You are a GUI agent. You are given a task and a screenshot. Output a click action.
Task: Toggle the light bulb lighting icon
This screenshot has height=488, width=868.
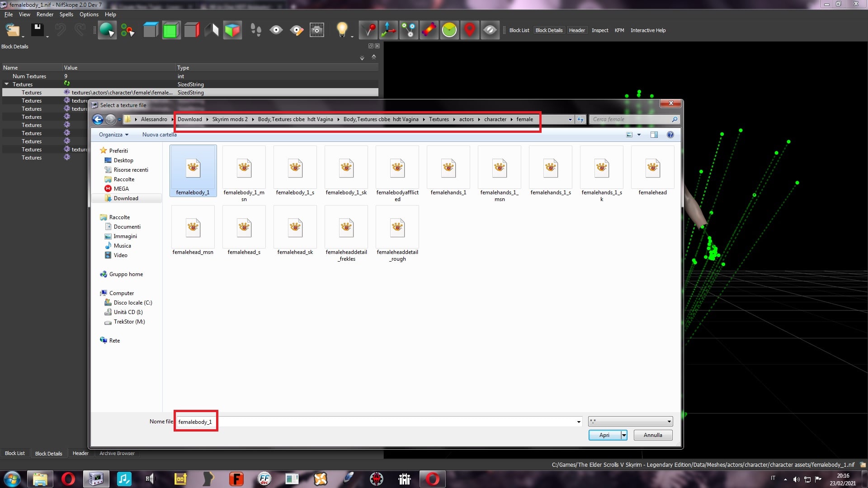pos(342,30)
